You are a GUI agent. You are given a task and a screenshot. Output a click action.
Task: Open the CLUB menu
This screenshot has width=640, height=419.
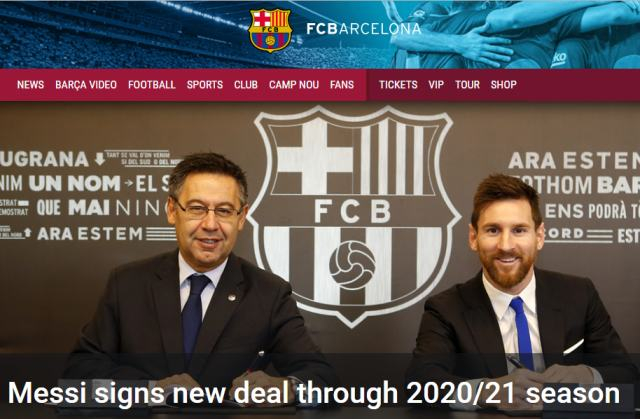(246, 84)
